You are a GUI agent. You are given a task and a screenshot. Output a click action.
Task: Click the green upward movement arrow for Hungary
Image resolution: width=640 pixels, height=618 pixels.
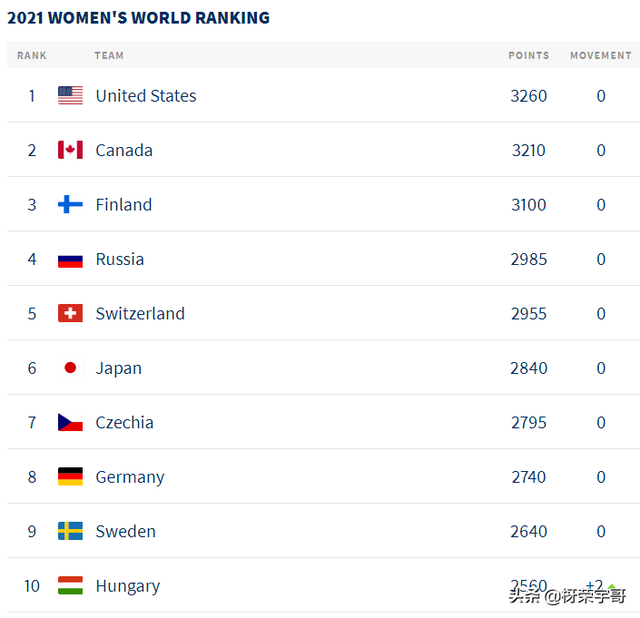611,587
